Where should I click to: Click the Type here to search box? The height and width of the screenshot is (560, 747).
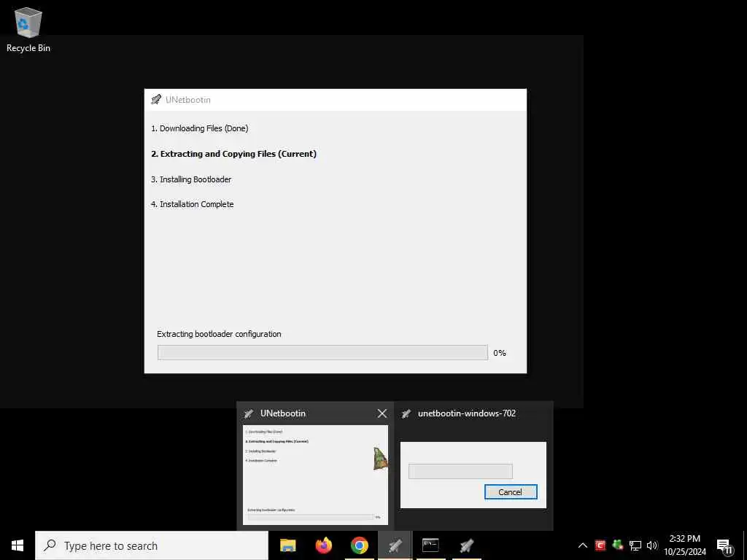(x=152, y=545)
